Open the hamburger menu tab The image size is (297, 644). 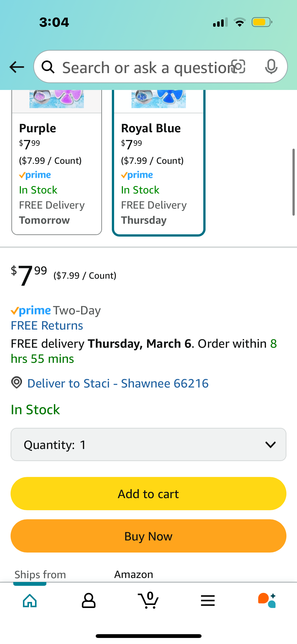208,600
